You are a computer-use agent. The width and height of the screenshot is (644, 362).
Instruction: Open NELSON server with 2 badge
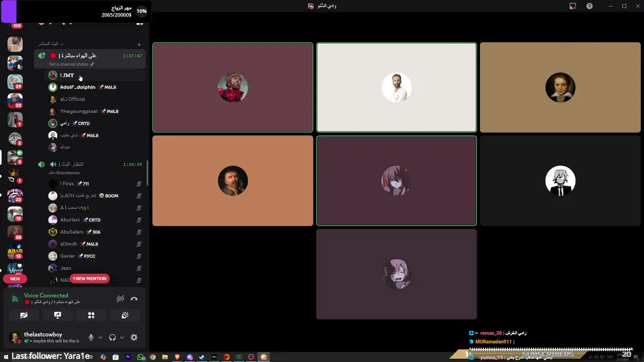(x=15, y=138)
